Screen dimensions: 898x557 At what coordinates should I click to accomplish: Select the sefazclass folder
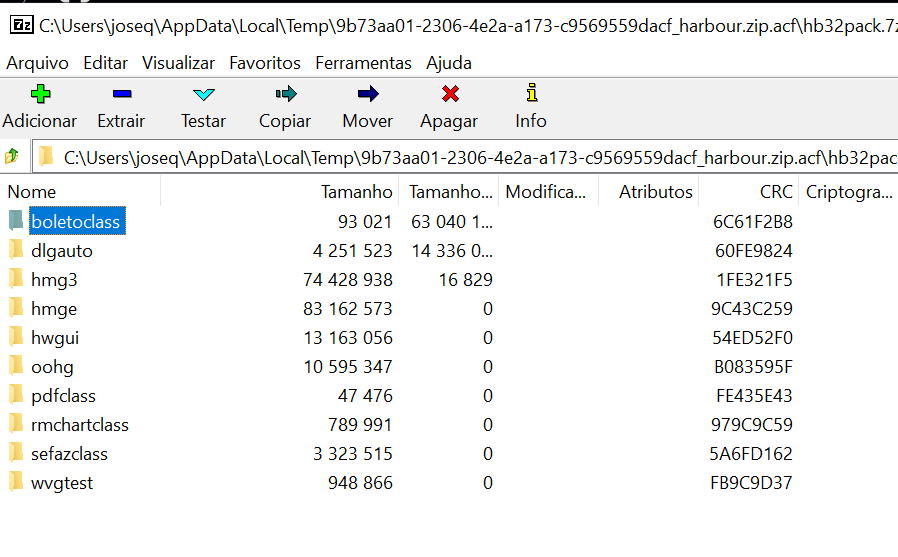(x=69, y=454)
